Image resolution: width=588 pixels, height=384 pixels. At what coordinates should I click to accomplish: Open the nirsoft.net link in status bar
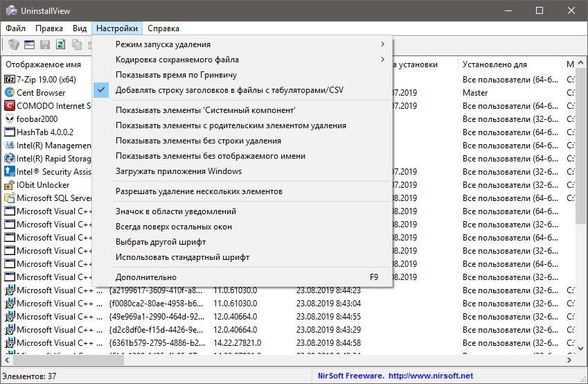[431, 376]
